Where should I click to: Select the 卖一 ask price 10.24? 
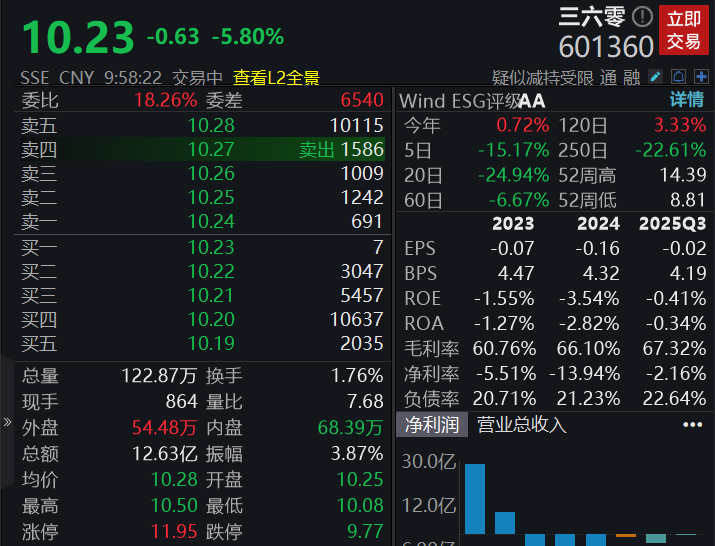click(211, 221)
